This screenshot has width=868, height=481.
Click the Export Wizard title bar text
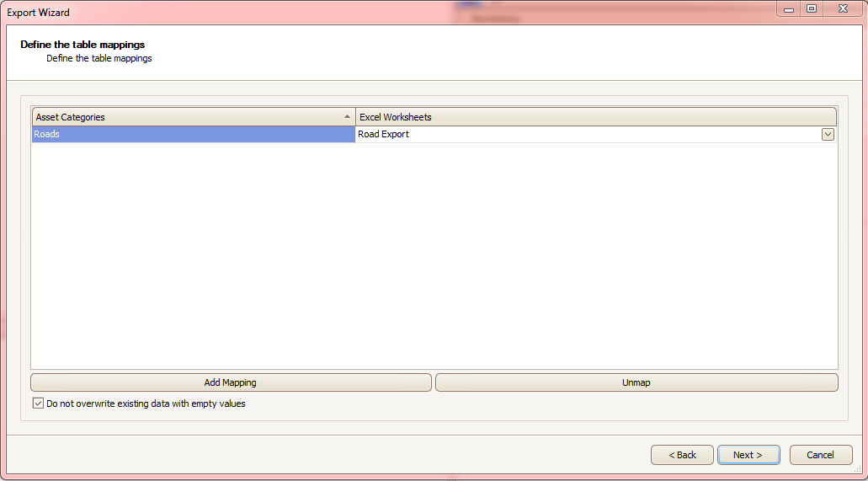38,12
